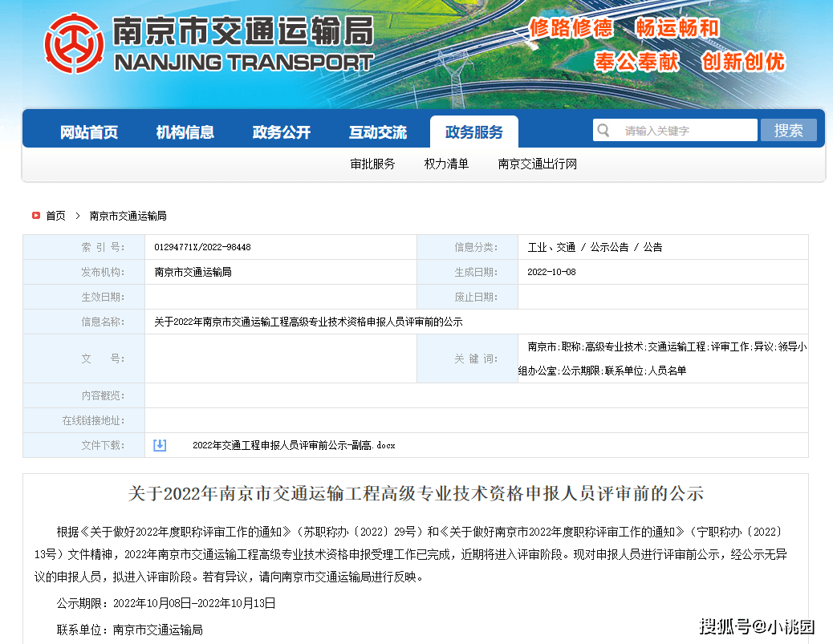Image resolution: width=833 pixels, height=644 pixels.
Task: Focus the 请输入关键字 search field
Action: tap(675, 130)
